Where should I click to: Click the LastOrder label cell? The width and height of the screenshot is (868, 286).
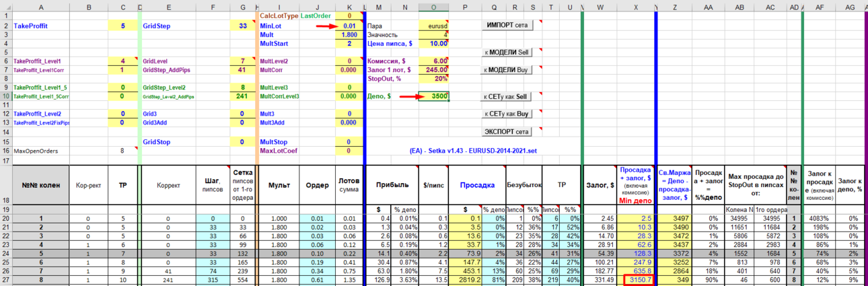point(316,15)
